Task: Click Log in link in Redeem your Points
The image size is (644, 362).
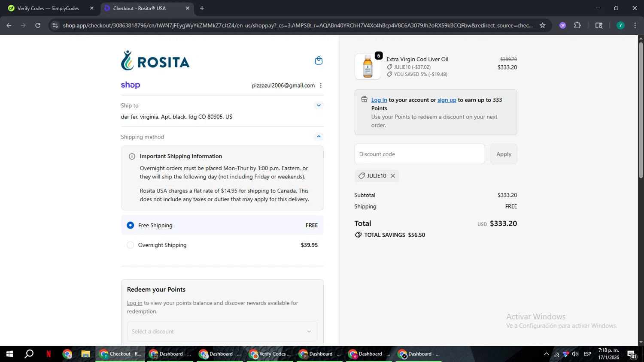Action: (134, 303)
